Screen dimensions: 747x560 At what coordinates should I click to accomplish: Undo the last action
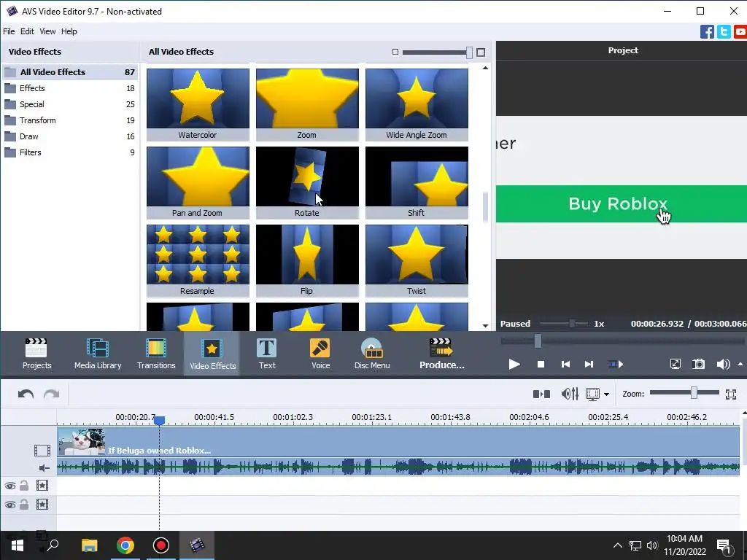point(26,394)
